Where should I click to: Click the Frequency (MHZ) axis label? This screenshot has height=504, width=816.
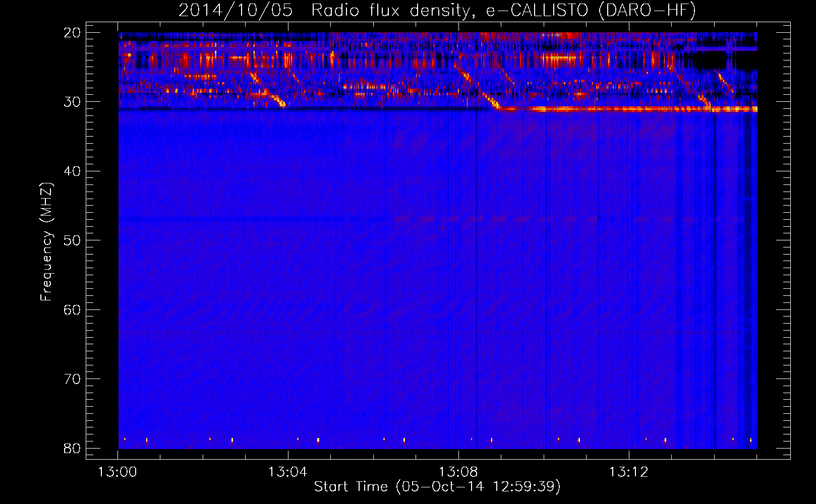tap(46, 241)
